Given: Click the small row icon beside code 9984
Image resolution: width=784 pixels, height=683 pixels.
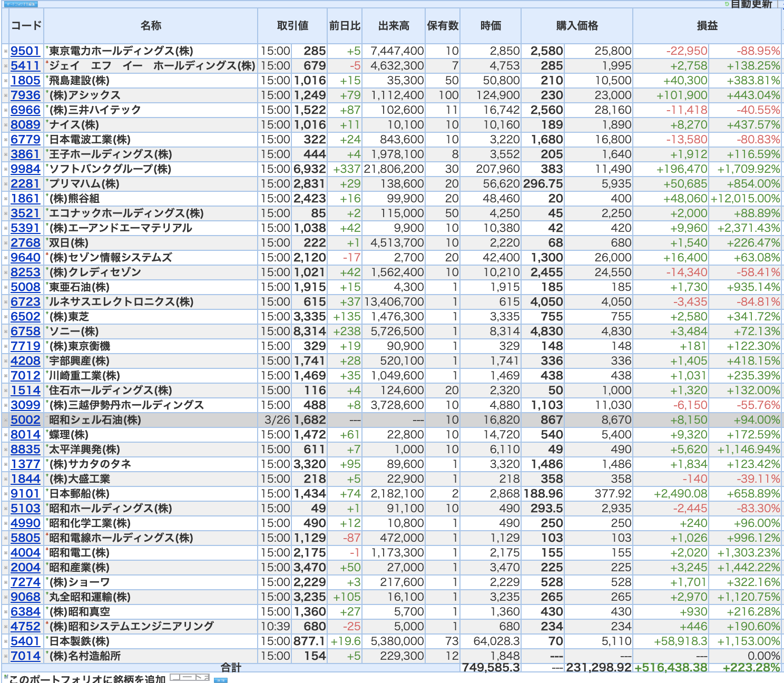Looking at the screenshot, I should coord(5,169).
